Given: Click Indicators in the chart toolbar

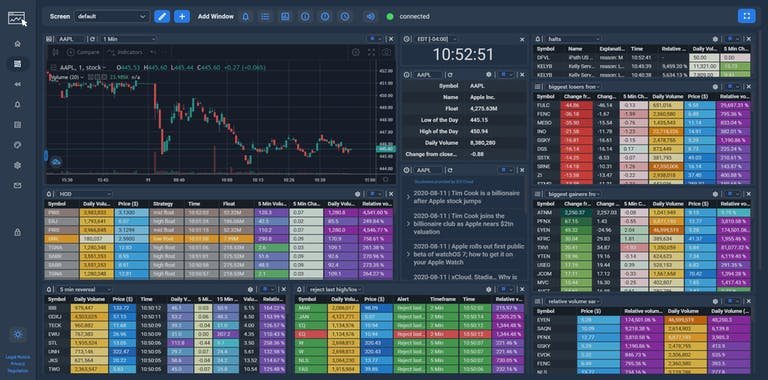Looking at the screenshot, I should pos(126,52).
